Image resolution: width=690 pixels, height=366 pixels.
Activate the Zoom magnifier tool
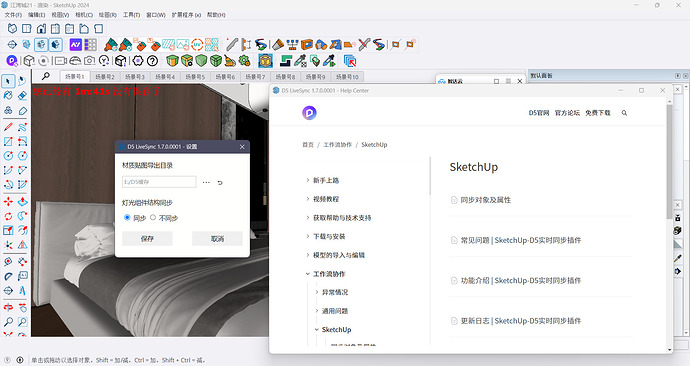point(8,322)
